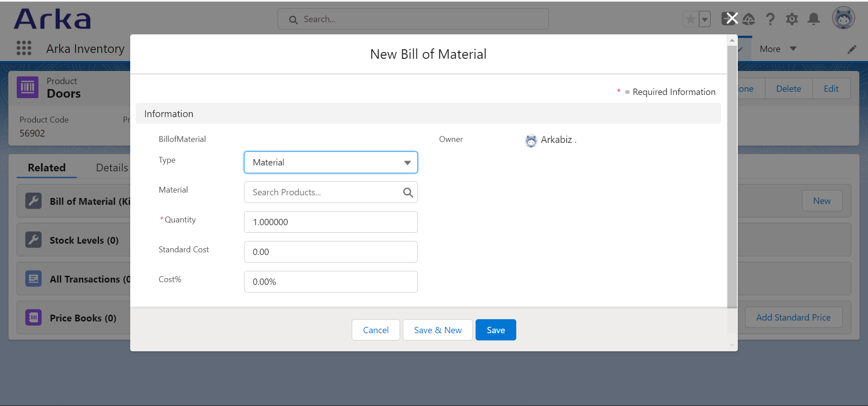Click the blue Save button

tap(496, 330)
